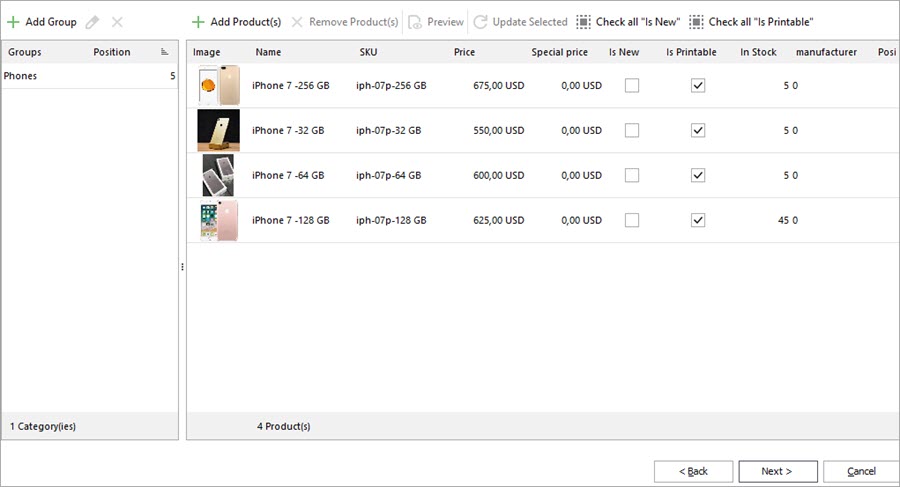Viewport: 900px width, 487px height.
Task: Click the Next > button
Action: [x=778, y=471]
